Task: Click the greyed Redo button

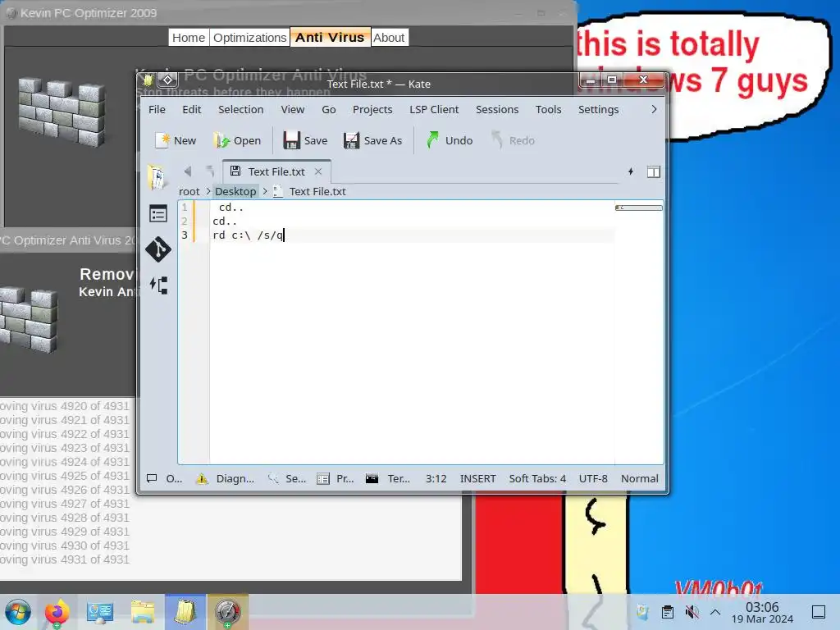Action: pyautogui.click(x=514, y=140)
